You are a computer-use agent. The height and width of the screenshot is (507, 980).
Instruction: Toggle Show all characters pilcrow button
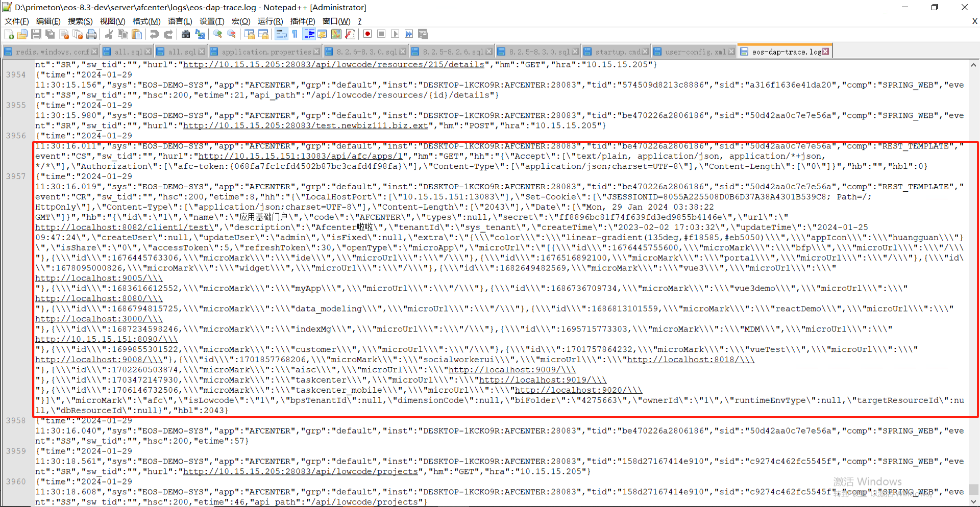[x=295, y=34]
